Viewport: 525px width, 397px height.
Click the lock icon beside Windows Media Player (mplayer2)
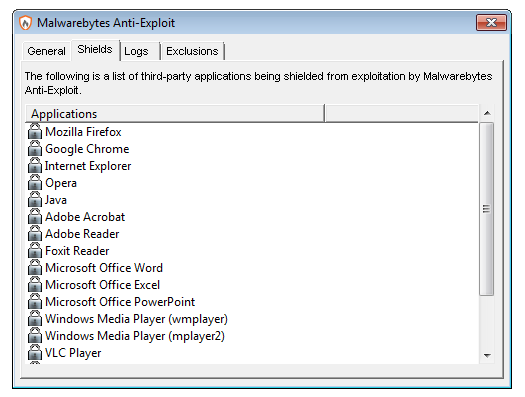pos(35,336)
